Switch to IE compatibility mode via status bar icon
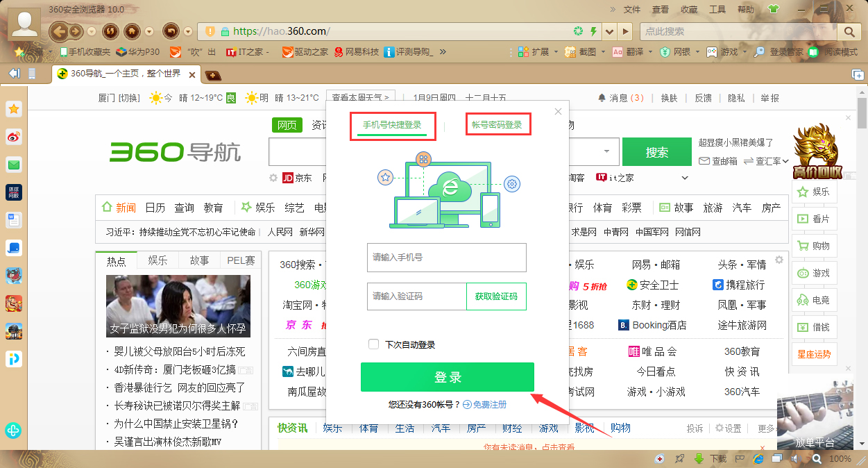868x468 pixels. [x=758, y=458]
